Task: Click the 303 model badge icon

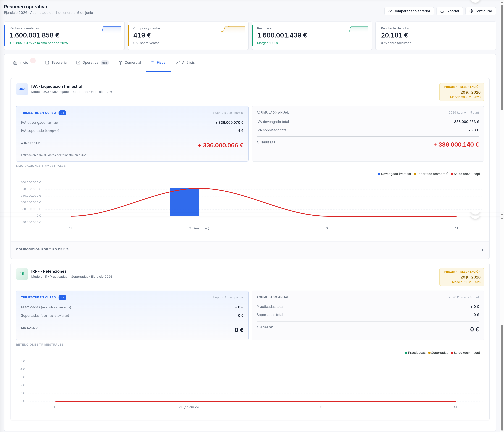Action: coord(22,89)
